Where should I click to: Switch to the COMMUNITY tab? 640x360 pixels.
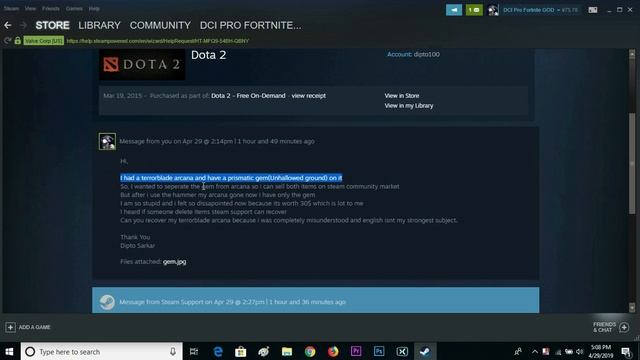point(160,25)
